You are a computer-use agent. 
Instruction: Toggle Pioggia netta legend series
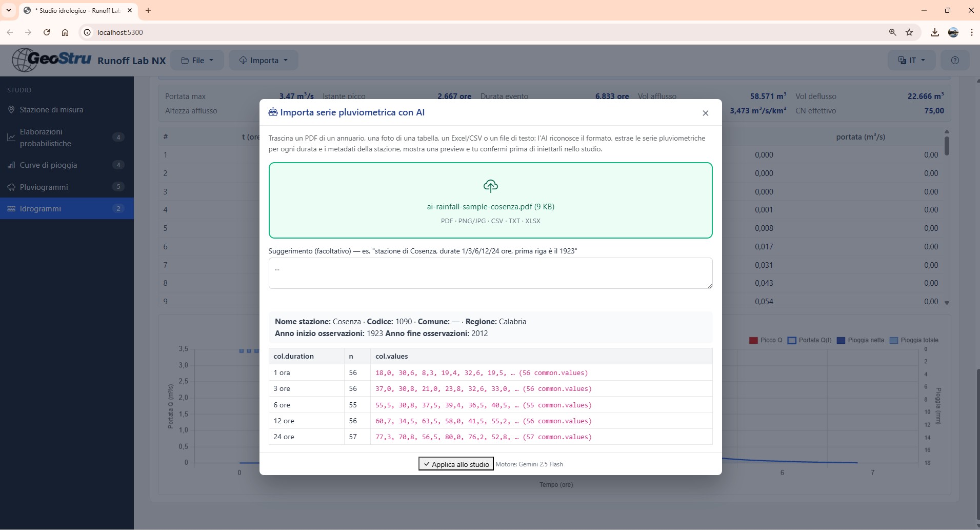click(860, 340)
